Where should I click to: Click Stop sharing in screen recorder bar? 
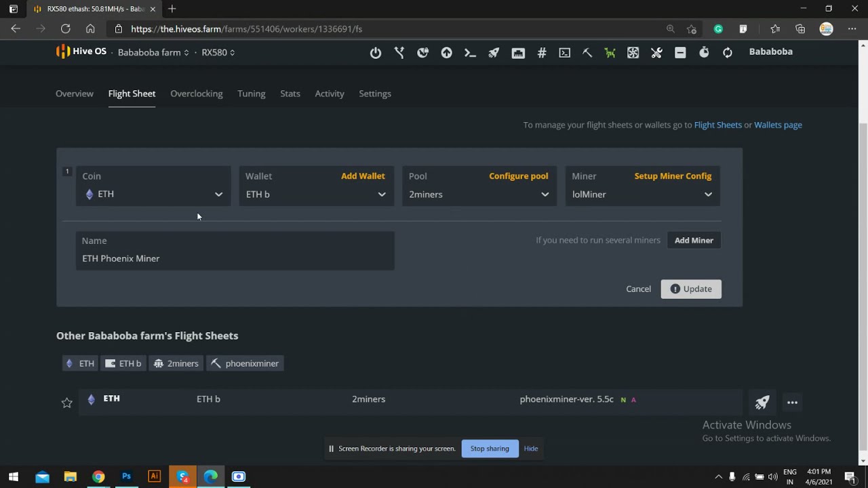[490, 449]
